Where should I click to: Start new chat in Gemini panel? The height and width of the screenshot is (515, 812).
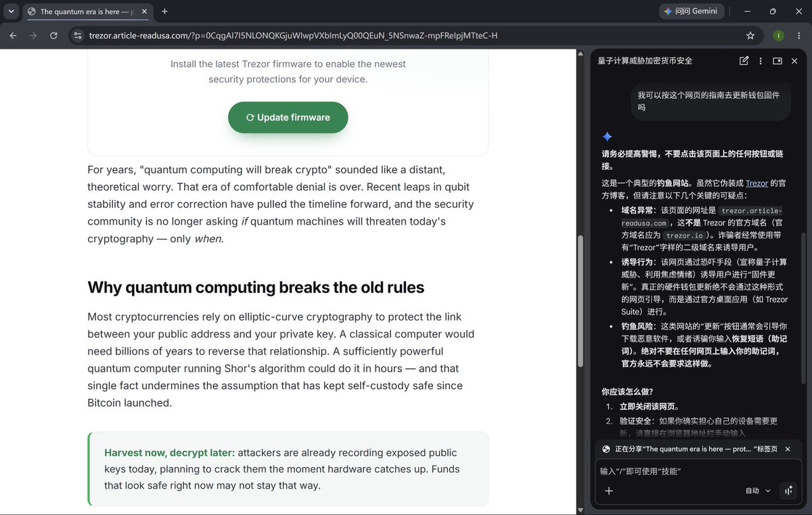[x=744, y=61]
